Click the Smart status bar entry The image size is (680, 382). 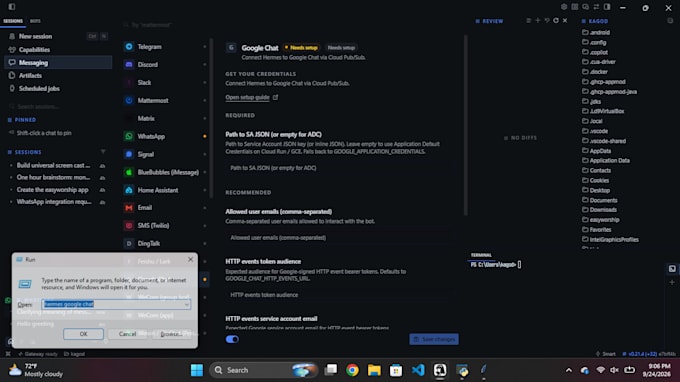coord(606,354)
